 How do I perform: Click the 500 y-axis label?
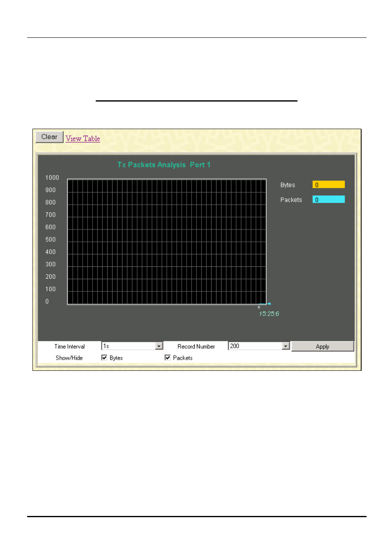(x=51, y=240)
